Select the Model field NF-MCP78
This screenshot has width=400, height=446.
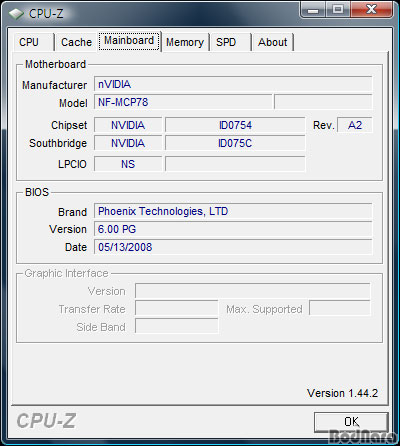(183, 102)
